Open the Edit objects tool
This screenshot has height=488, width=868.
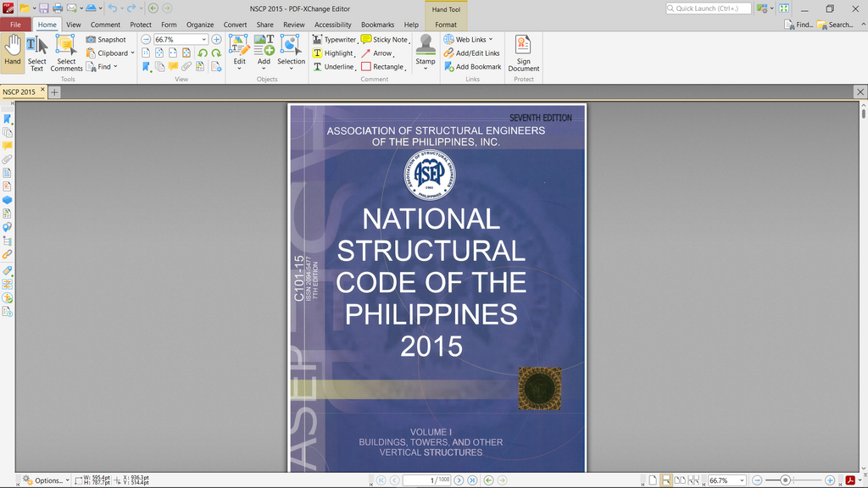coord(239,53)
